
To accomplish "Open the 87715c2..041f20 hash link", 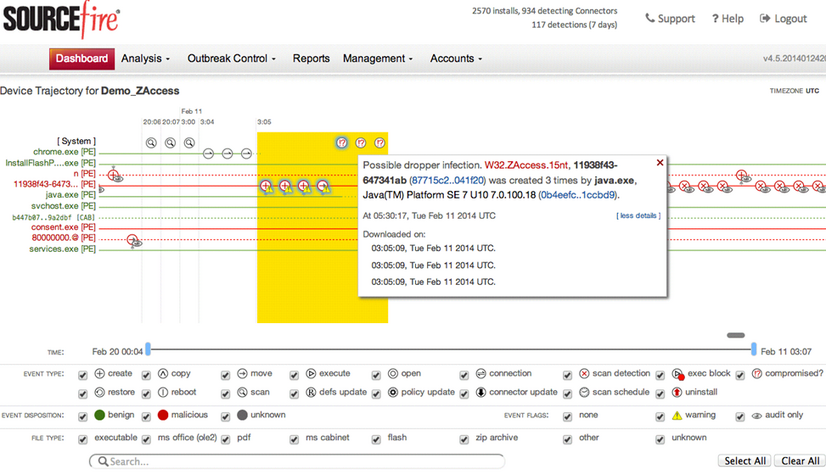I will [x=447, y=180].
